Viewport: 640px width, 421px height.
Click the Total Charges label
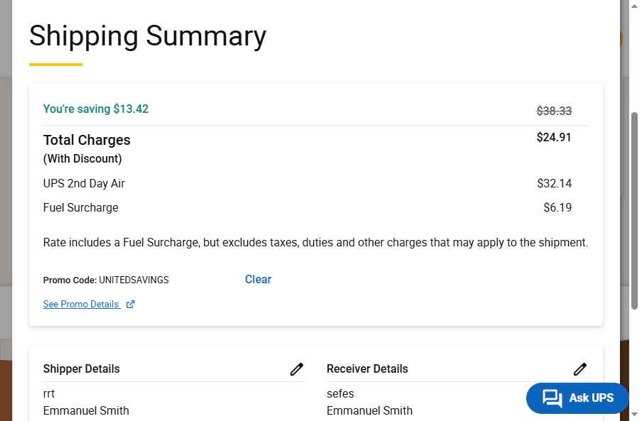click(x=87, y=140)
